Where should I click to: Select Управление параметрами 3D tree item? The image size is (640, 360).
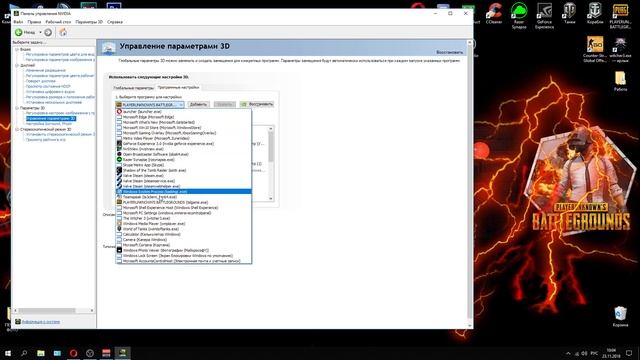(51, 118)
